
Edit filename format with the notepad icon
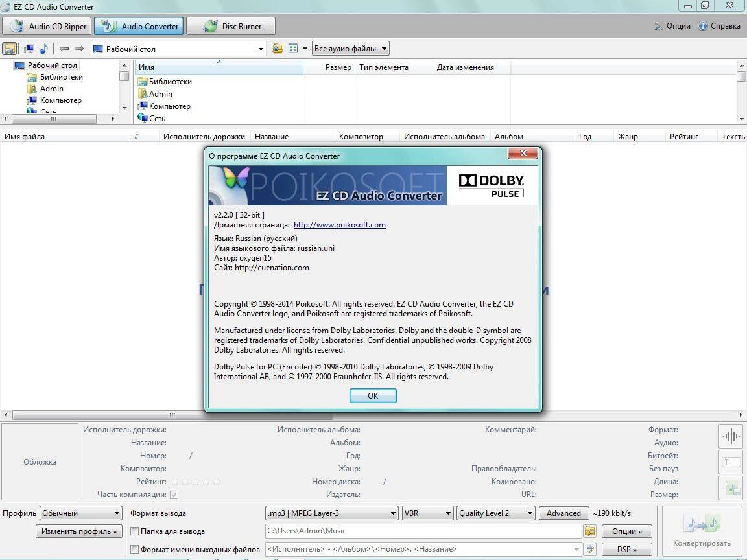(x=590, y=550)
